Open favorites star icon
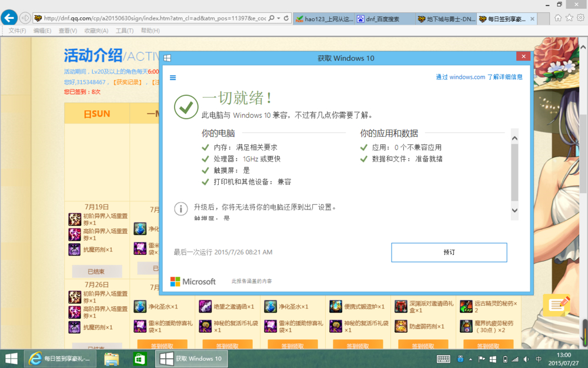 pyautogui.click(x=569, y=18)
